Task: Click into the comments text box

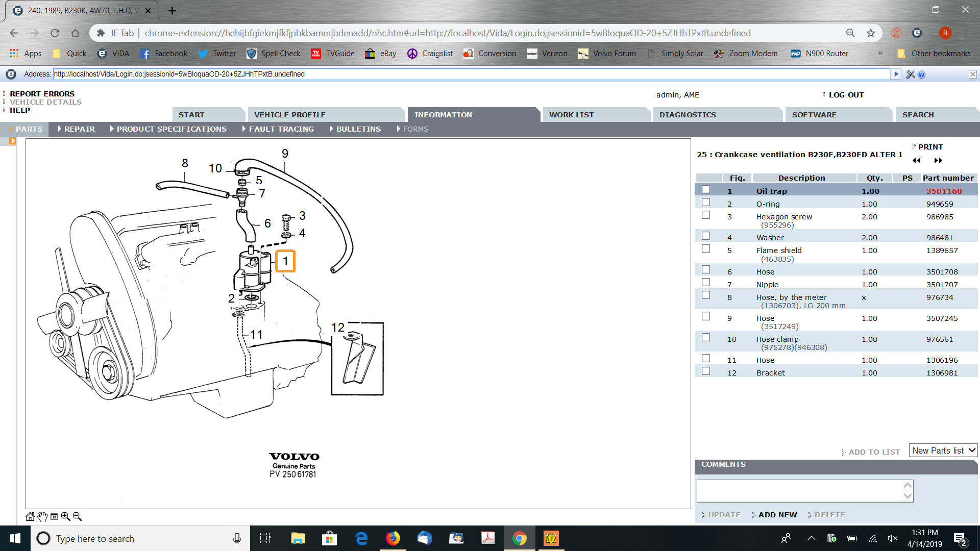Action: pos(799,491)
